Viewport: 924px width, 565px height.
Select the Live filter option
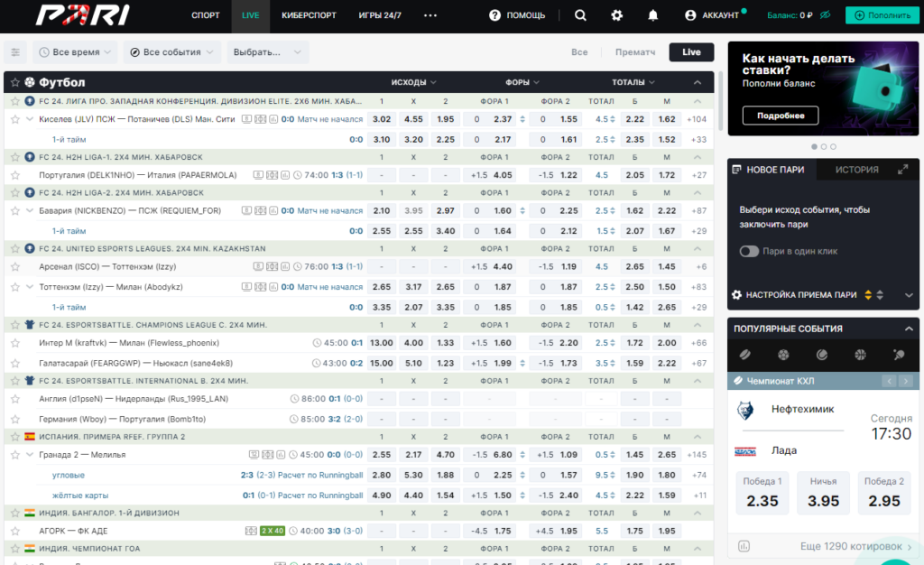tap(691, 52)
